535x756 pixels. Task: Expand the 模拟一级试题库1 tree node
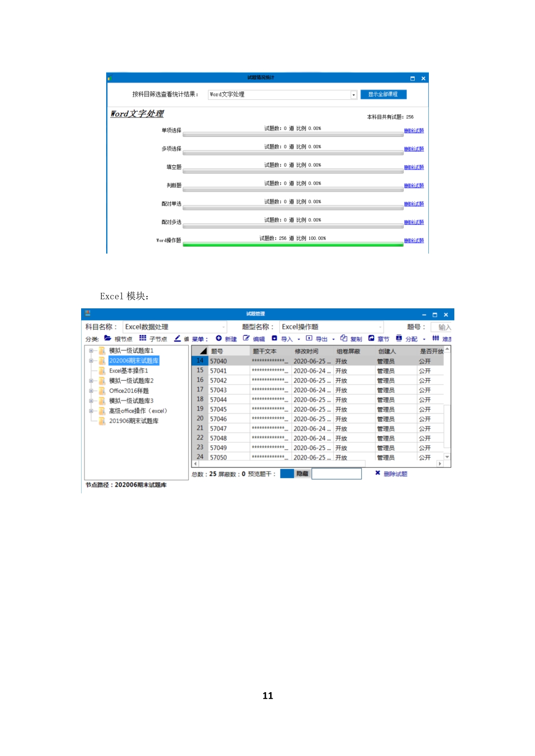(x=91, y=351)
